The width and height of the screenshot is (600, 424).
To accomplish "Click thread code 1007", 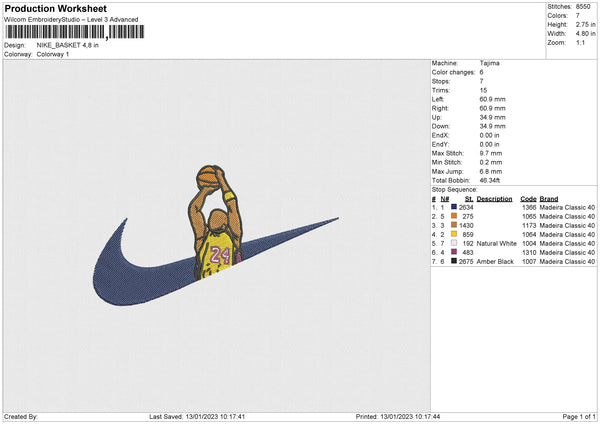I will (530, 261).
